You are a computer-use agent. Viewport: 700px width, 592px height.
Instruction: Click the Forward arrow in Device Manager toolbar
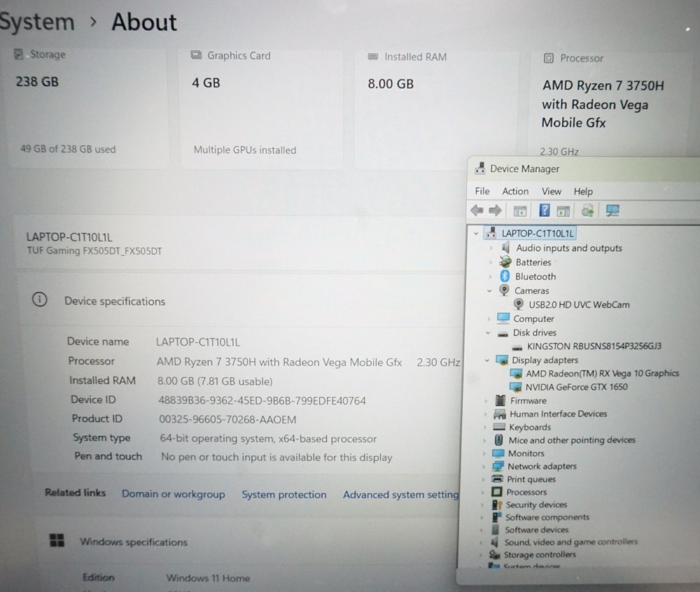tap(495, 210)
